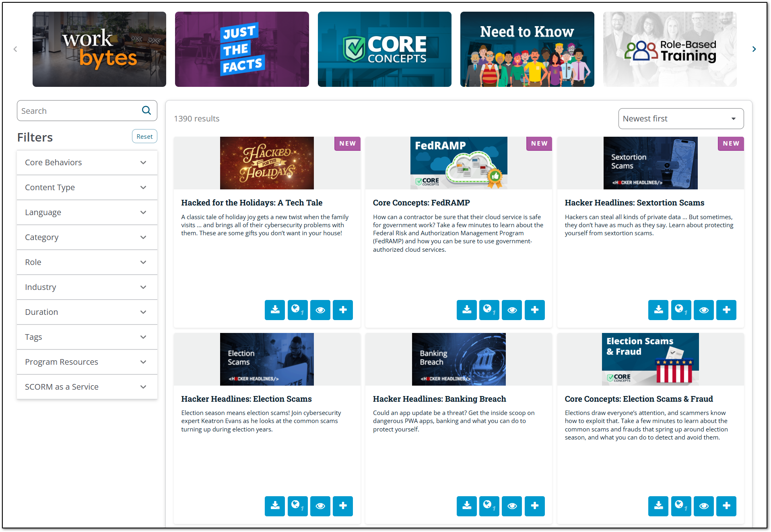The height and width of the screenshot is (532, 771).
Task: Expand the Core Behaviors filter
Action: [87, 162]
